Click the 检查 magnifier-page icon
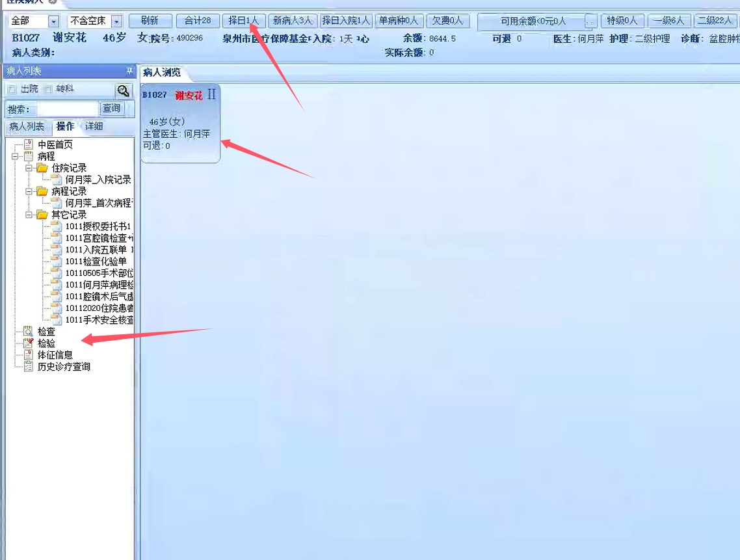The image size is (740, 560). point(29,331)
